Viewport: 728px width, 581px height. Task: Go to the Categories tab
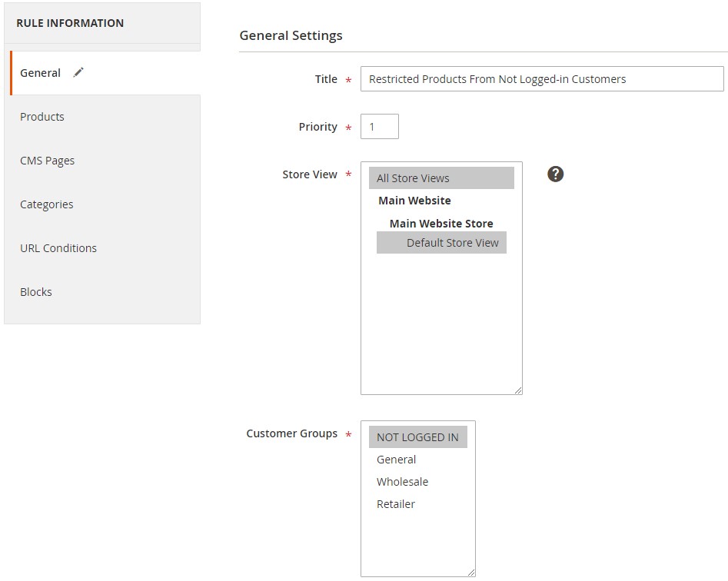pyautogui.click(x=47, y=204)
